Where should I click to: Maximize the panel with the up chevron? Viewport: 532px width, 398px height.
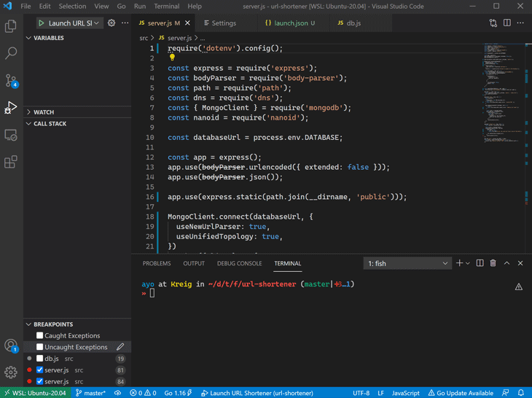click(506, 263)
